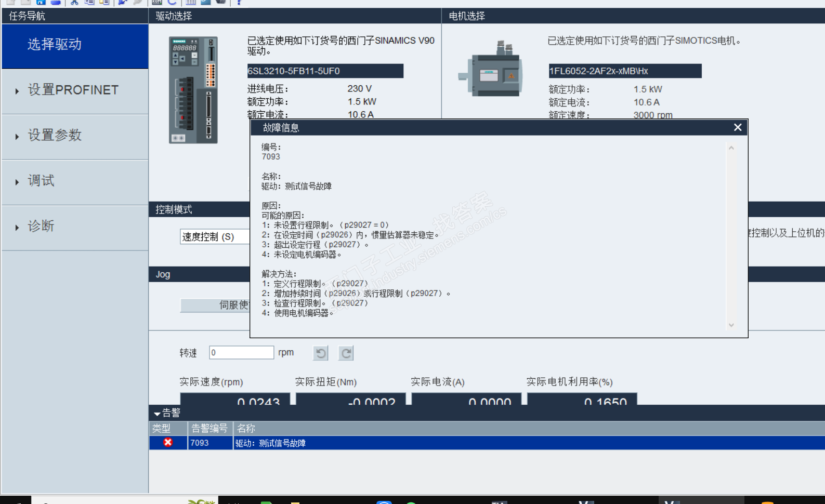This screenshot has height=504, width=825.
Task: Click the 实际电流(A) label
Action: (x=438, y=382)
